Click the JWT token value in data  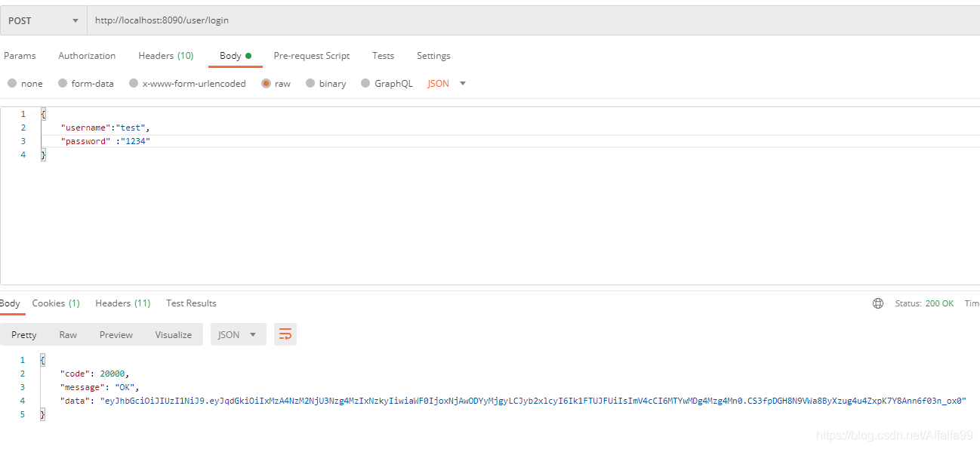[533, 401]
